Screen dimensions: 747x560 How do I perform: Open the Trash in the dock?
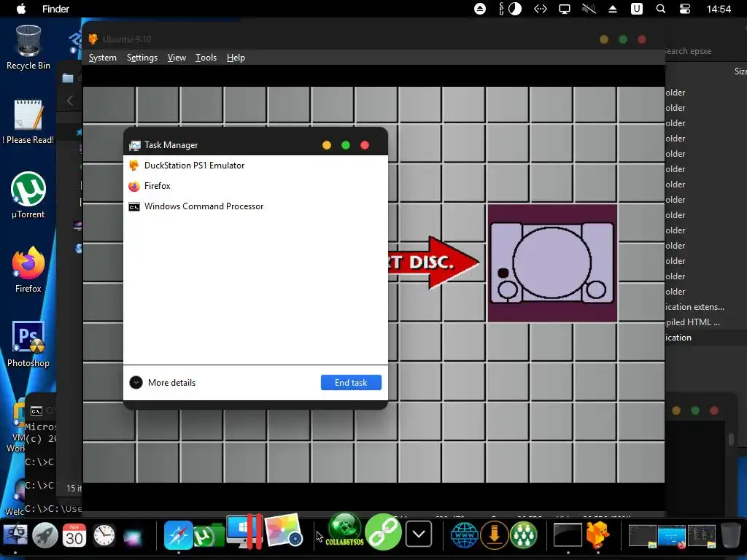731,535
